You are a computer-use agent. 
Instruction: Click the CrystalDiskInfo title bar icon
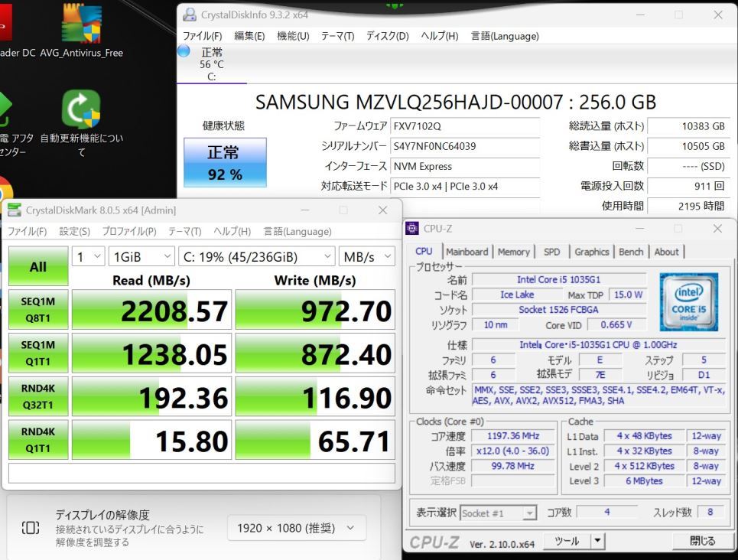pos(189,15)
